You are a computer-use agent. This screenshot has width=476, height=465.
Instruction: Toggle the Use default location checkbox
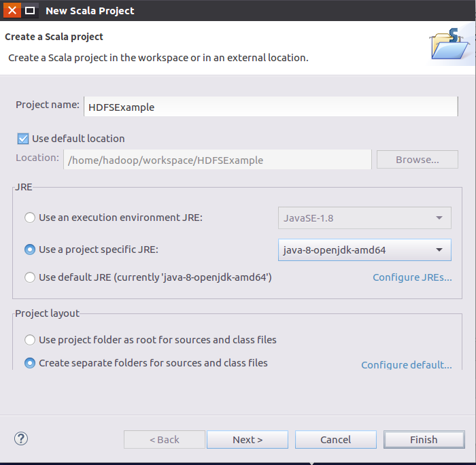23,139
